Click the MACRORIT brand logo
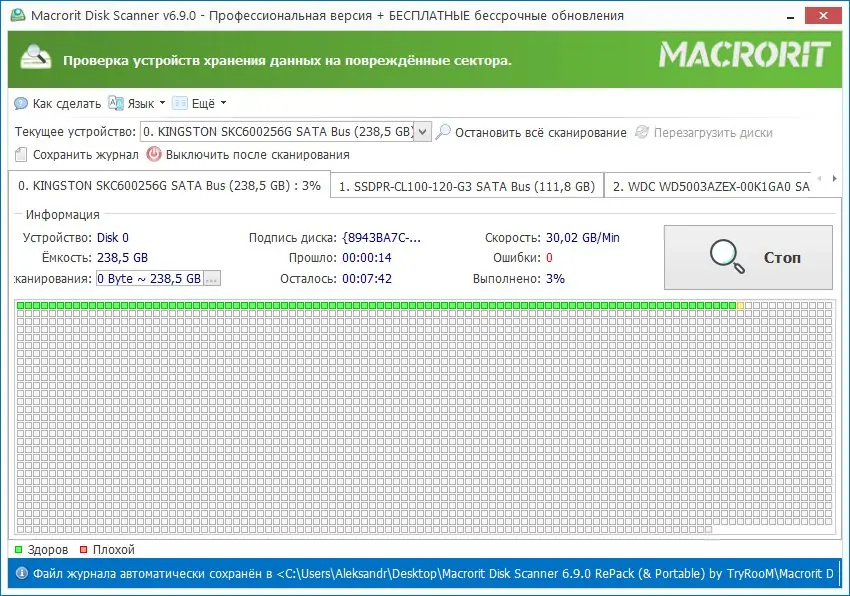 tap(744, 55)
